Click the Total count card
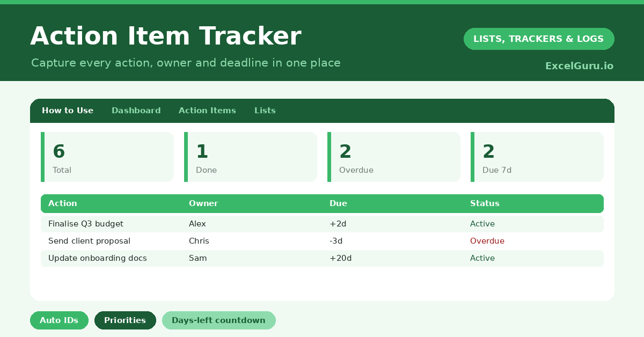Viewport: 644px width, 337px height. point(107,157)
